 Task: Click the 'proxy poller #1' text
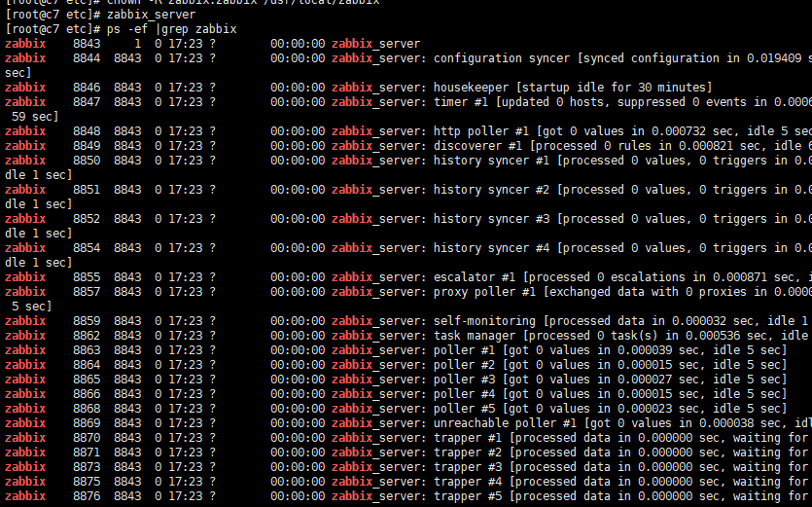pos(484,291)
